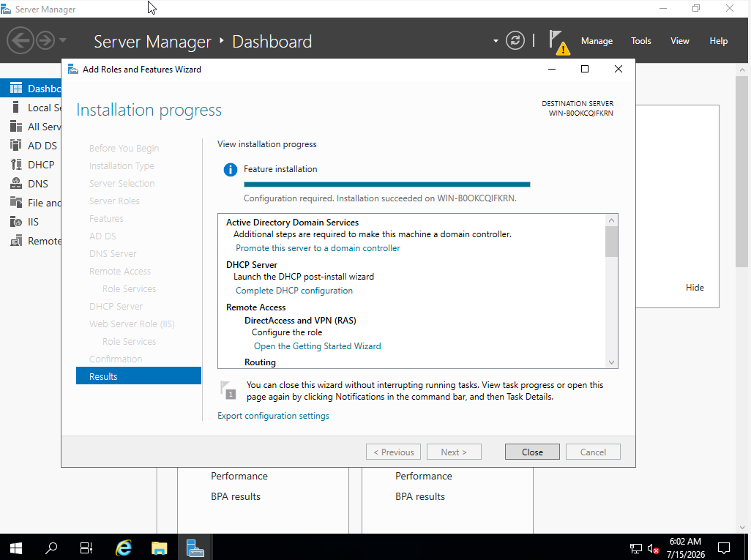Maximize the Add Roles and Features Wizard
Viewport: 751px width, 560px height.
click(x=584, y=69)
